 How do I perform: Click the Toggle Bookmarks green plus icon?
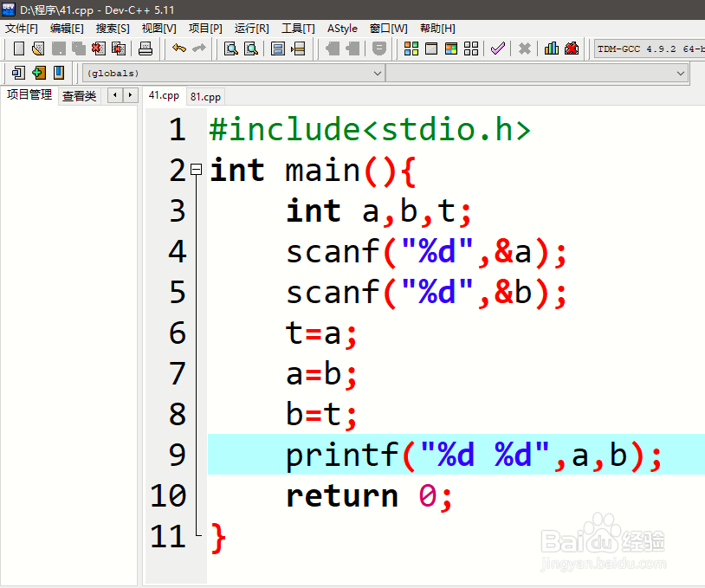[39, 73]
